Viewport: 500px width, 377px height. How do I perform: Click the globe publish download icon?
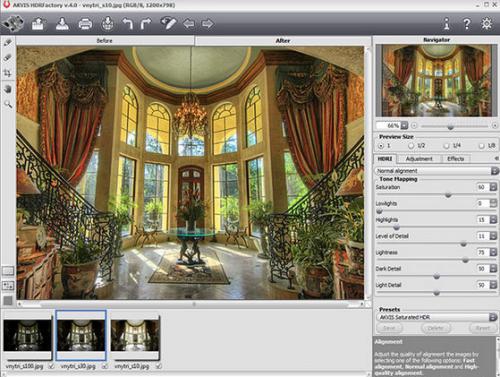[x=107, y=24]
